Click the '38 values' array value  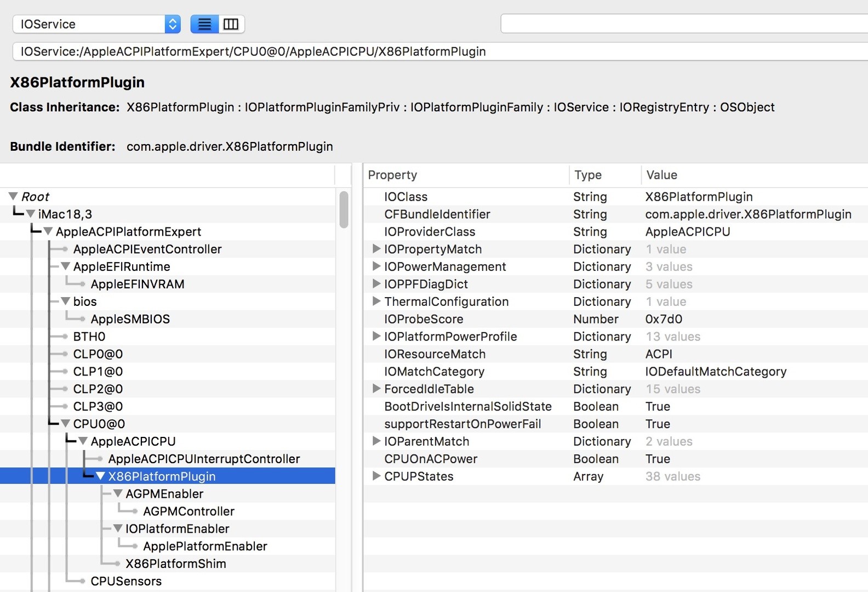[673, 476]
